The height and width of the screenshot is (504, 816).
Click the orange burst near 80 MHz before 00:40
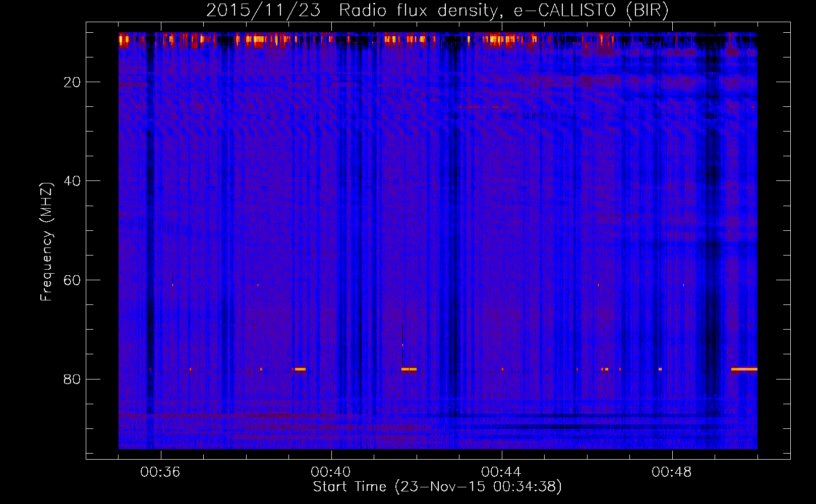pos(300,369)
